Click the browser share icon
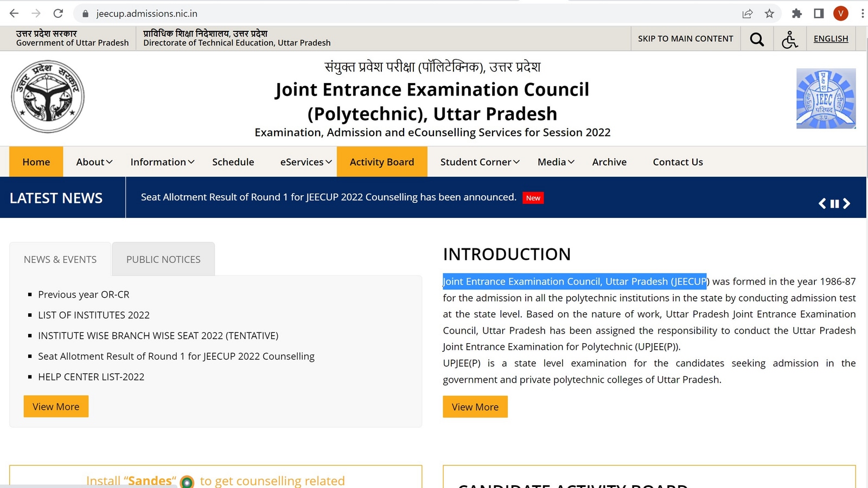868x488 pixels. [748, 13]
